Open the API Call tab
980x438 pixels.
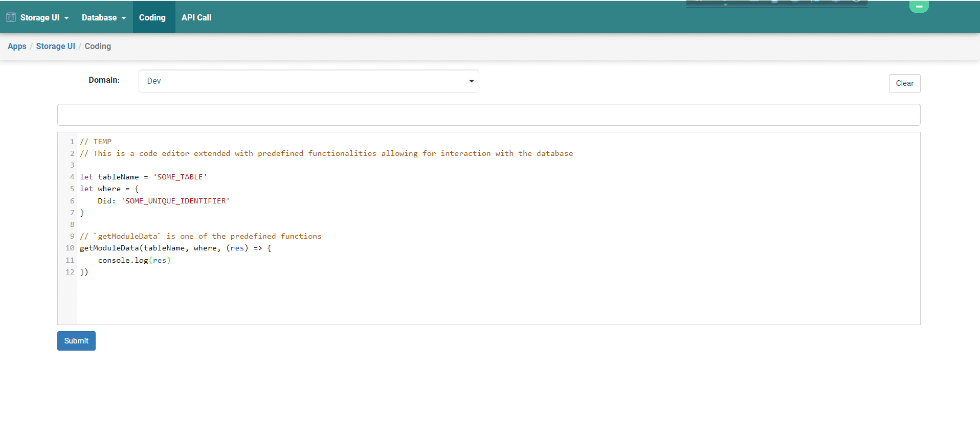click(x=196, y=17)
